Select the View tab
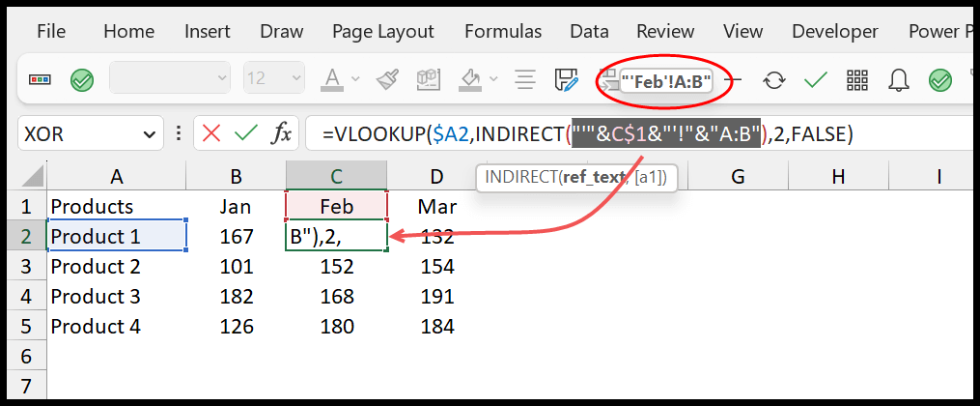The height and width of the screenshot is (406, 980). pyautogui.click(x=742, y=31)
